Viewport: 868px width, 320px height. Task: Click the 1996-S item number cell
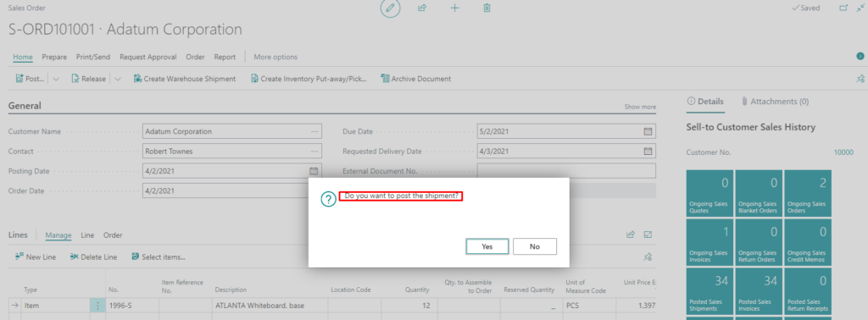click(132, 306)
